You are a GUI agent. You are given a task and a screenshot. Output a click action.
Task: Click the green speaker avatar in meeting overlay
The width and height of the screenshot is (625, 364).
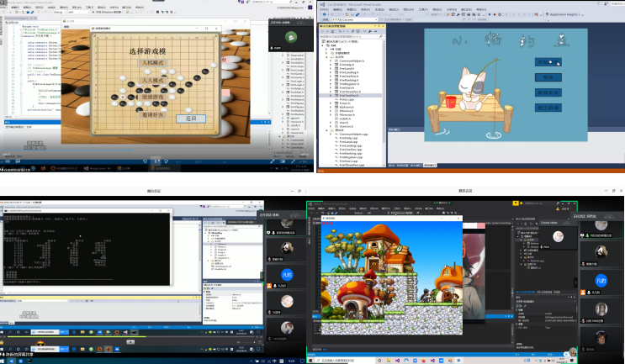291,37
